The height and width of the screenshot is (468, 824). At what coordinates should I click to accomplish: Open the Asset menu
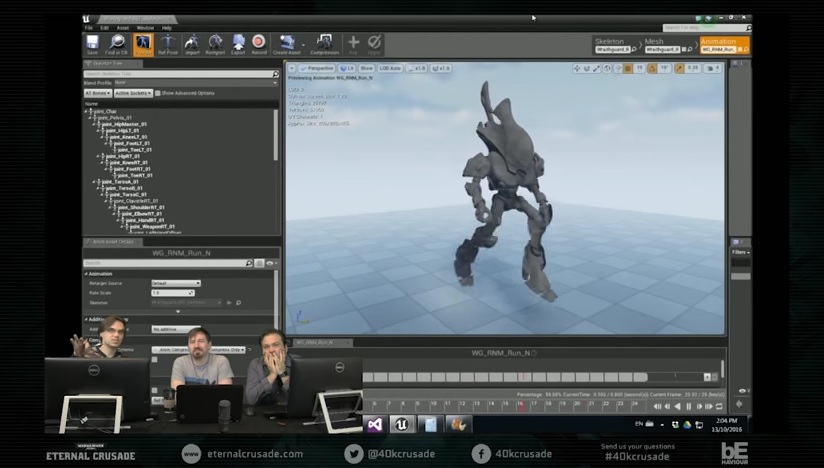[x=122, y=28]
